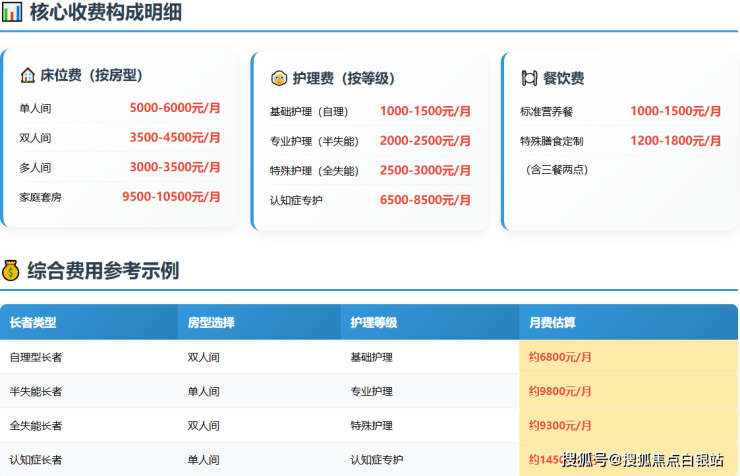Click the money bag icon beside 综合费用参考示例

11,270
